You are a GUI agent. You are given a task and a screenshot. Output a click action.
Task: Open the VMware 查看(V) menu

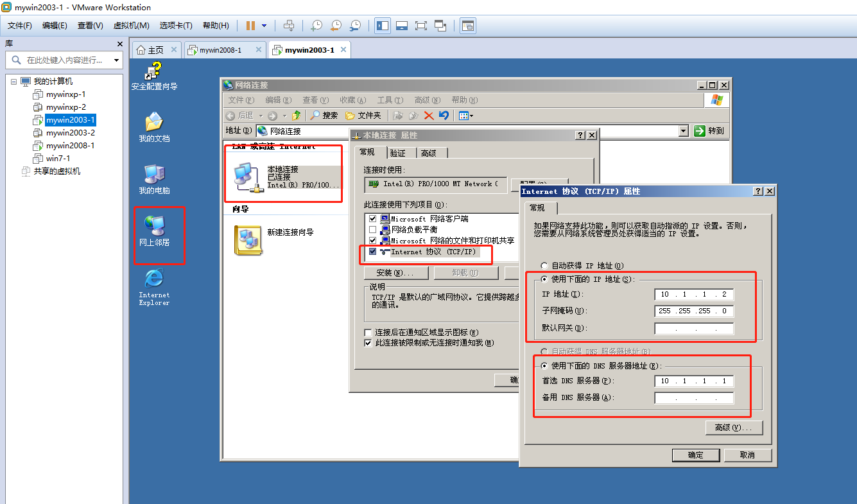click(90, 26)
